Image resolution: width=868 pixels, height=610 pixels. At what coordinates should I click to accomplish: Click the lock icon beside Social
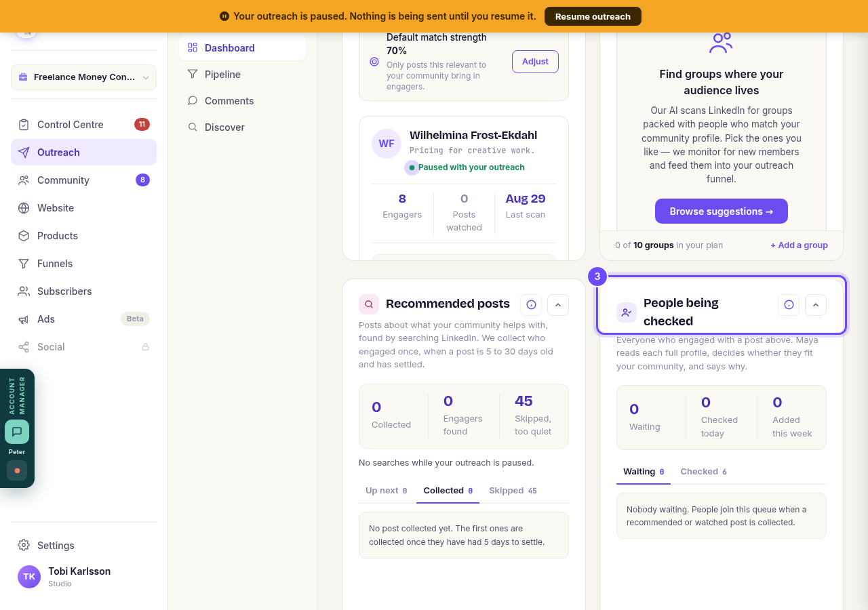pos(145,347)
